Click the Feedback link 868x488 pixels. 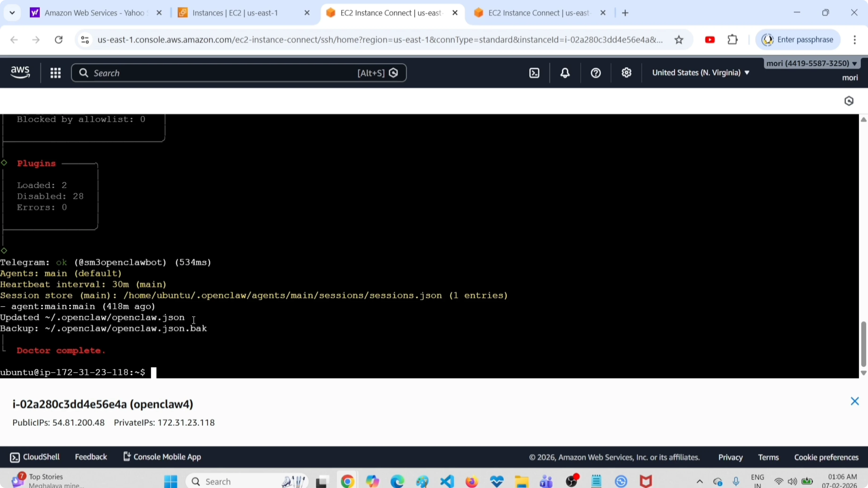(x=91, y=457)
